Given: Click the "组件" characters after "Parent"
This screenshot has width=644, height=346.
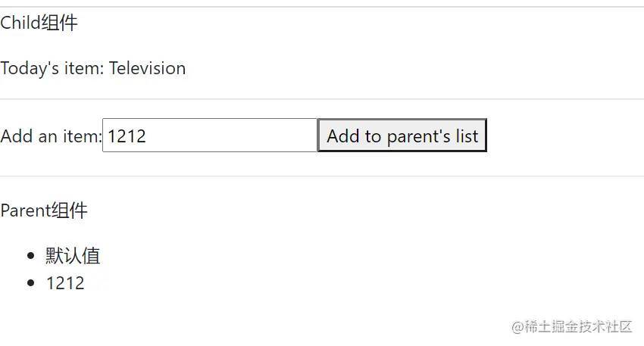Looking at the screenshot, I should click(69, 210).
